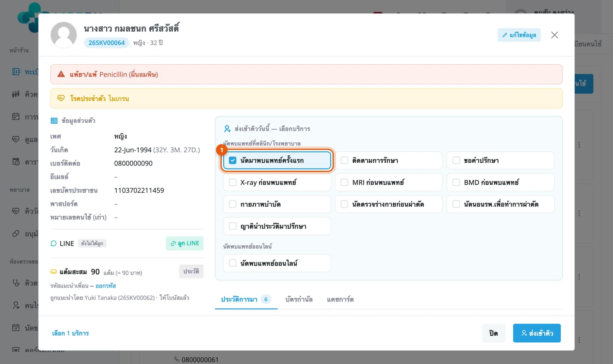
Task: Click ยังไม่ได้ผูก LINE status badge
Action: [x=92, y=243]
